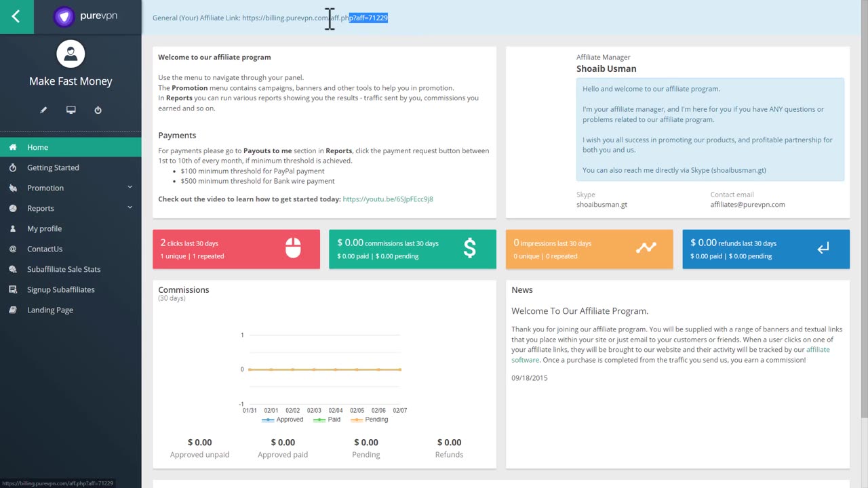868x488 pixels.
Task: Click the icon beside Signup Subaffiliates
Action: coord(13,289)
